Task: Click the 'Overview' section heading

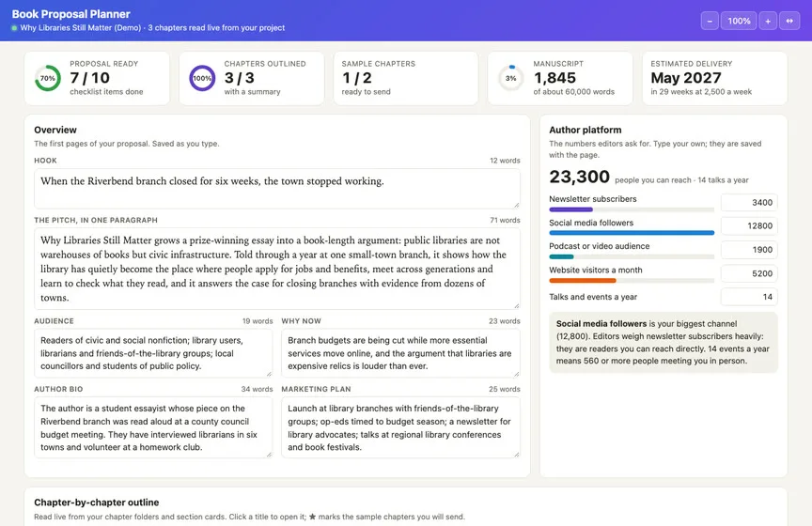Action: tap(55, 130)
